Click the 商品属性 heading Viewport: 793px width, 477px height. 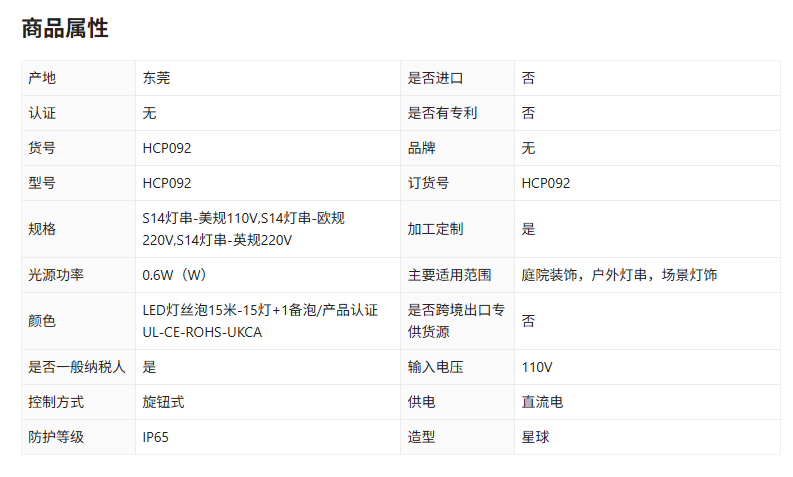(65, 29)
